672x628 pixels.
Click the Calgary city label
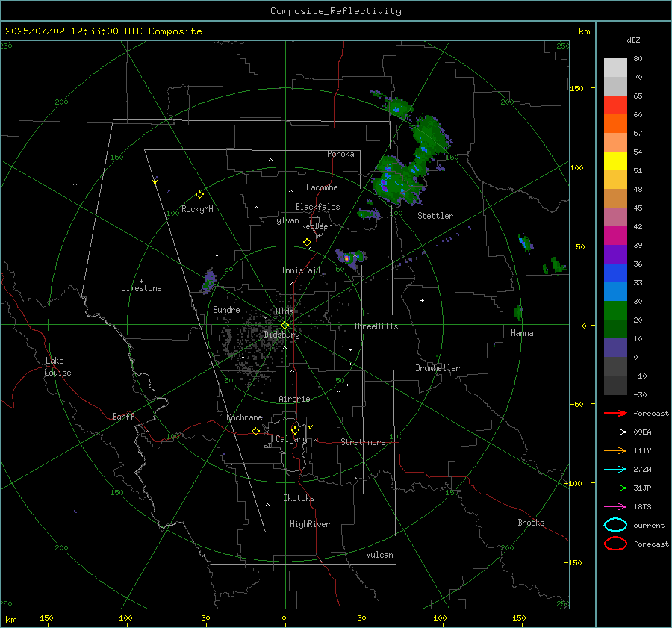pos(291,439)
